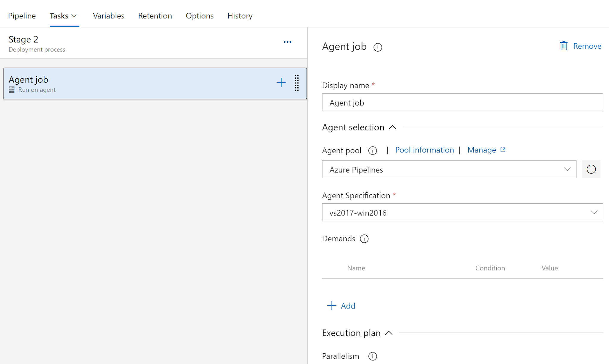The image size is (609, 364).
Task: Click the drag handle on Agent job row
Action: click(296, 83)
